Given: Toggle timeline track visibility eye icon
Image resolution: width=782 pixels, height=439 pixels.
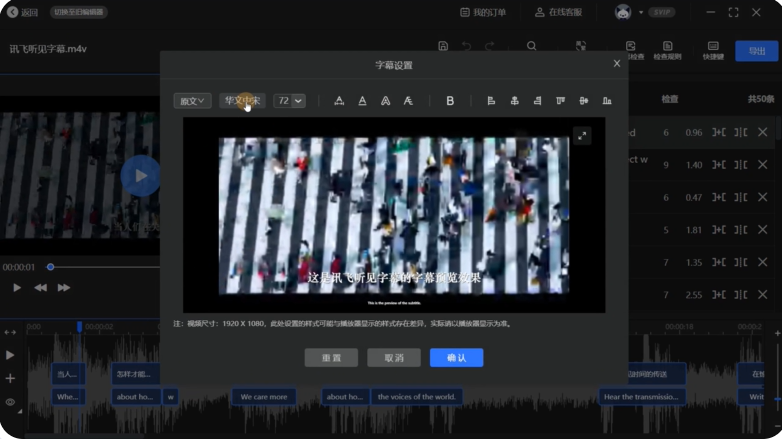Looking at the screenshot, I should pyautogui.click(x=10, y=402).
